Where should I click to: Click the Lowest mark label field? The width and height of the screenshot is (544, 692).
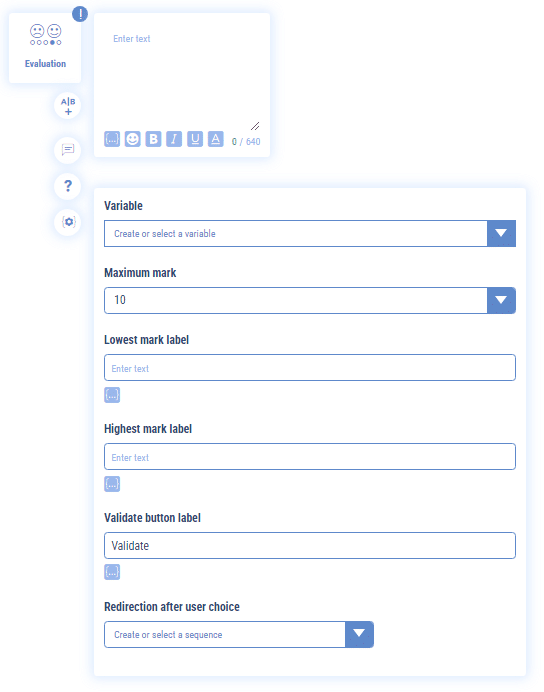coord(310,368)
